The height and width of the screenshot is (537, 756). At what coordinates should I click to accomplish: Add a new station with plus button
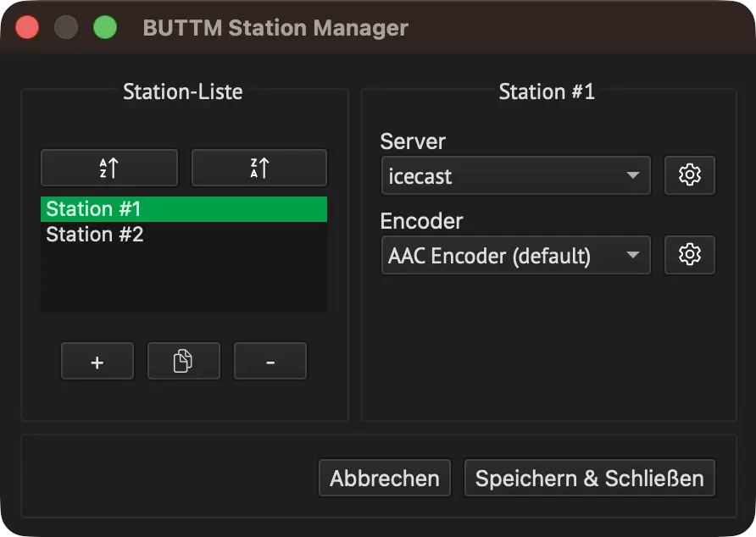[x=97, y=361]
